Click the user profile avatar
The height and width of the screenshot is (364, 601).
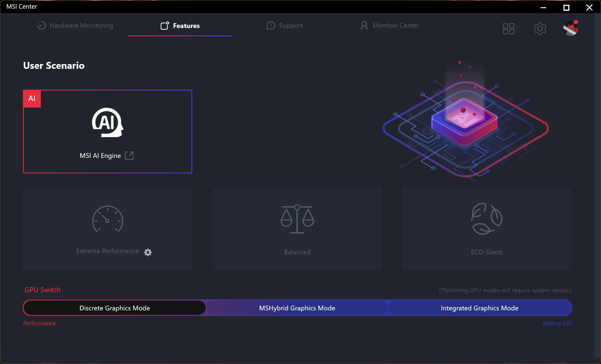[571, 28]
